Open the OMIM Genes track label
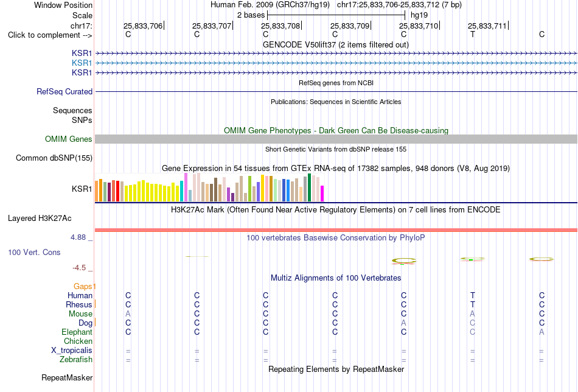This screenshot has width=578, height=392. [x=69, y=139]
